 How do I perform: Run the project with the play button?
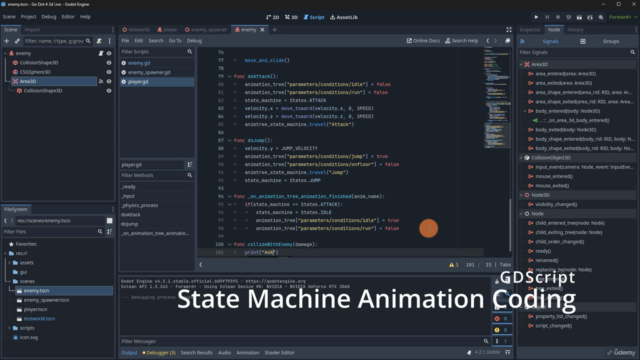point(536,17)
